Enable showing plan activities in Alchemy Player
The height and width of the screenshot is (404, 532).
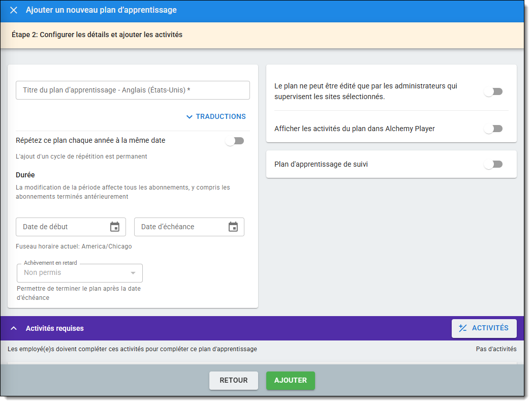[493, 129]
